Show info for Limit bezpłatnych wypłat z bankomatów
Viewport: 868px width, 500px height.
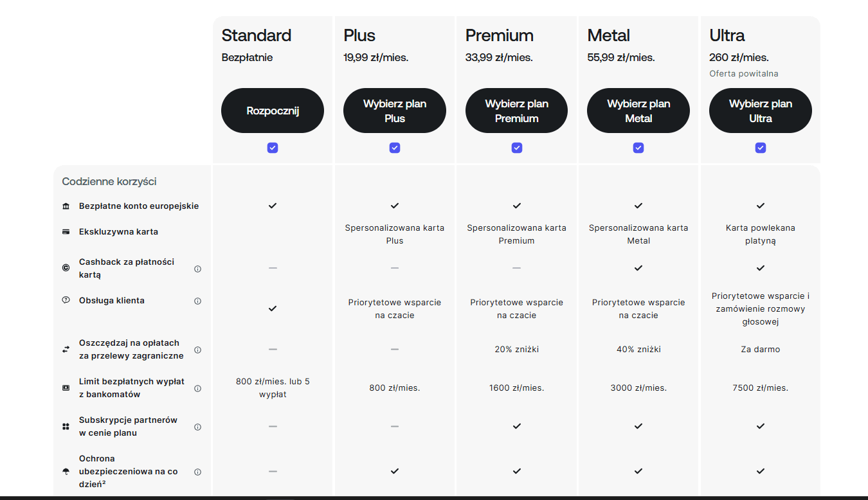197,388
